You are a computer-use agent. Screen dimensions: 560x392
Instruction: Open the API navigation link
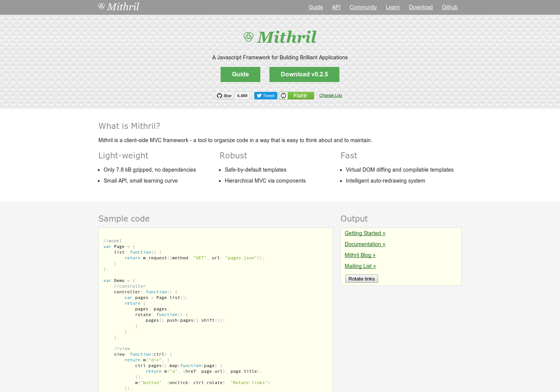336,7
